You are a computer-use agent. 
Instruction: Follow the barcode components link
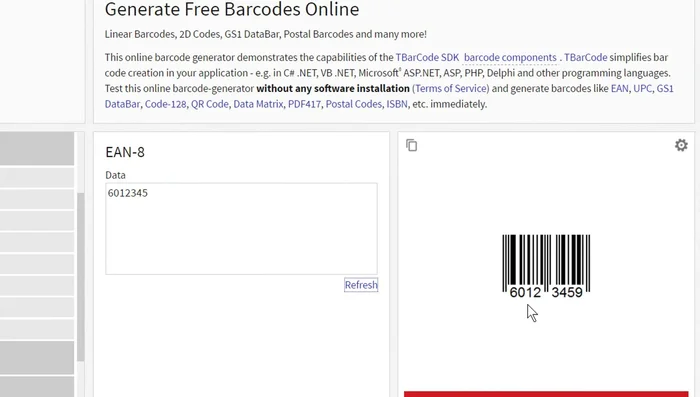pyautogui.click(x=510, y=58)
